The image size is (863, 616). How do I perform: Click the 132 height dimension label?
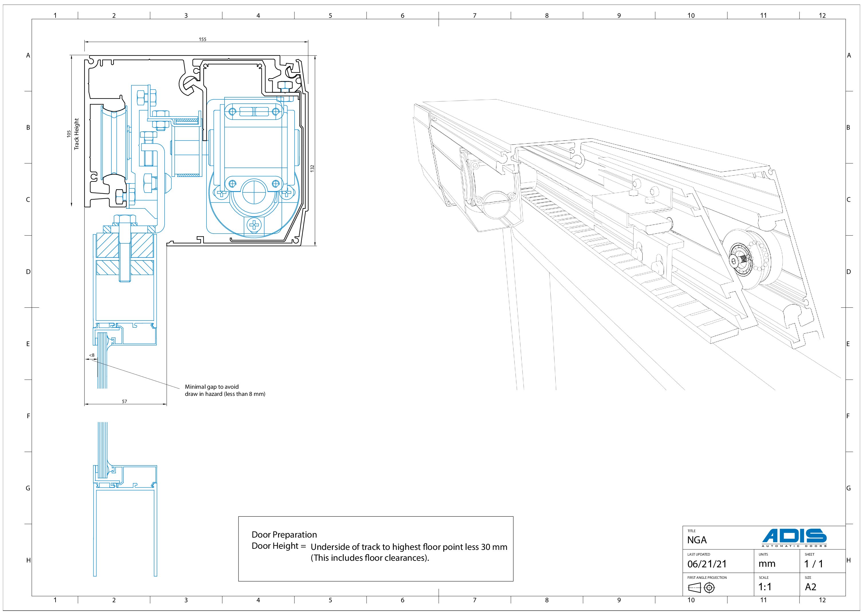coord(312,168)
